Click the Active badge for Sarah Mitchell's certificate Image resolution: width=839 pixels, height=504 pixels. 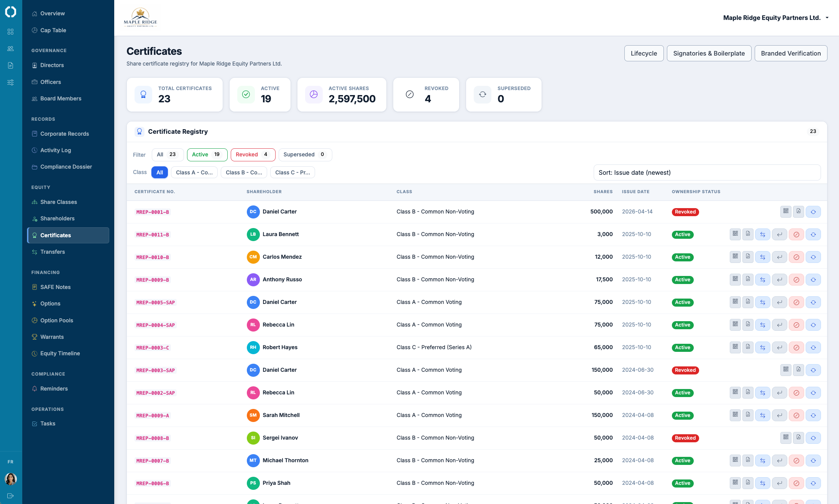683,415
